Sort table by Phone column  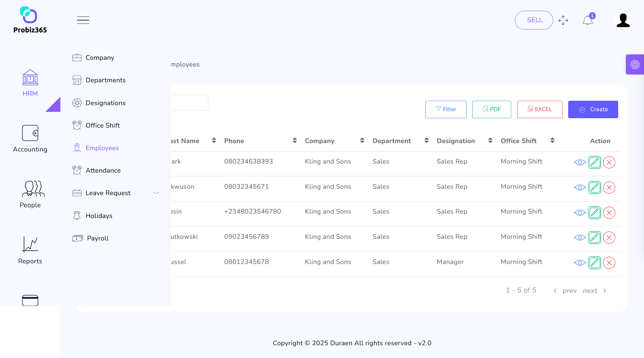point(294,141)
